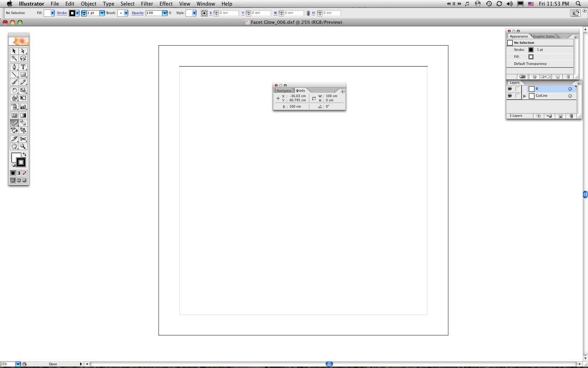Open the Window menu
This screenshot has width=588, height=368.
[206, 4]
